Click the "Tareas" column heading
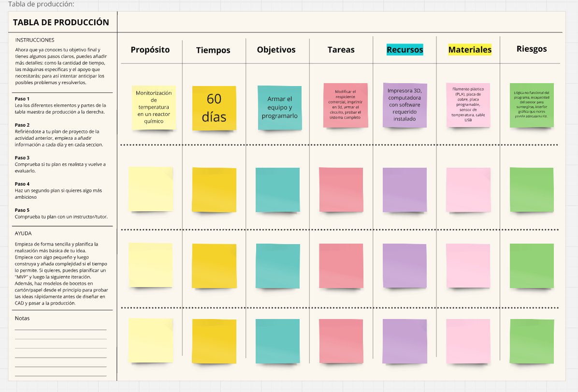 (x=341, y=50)
